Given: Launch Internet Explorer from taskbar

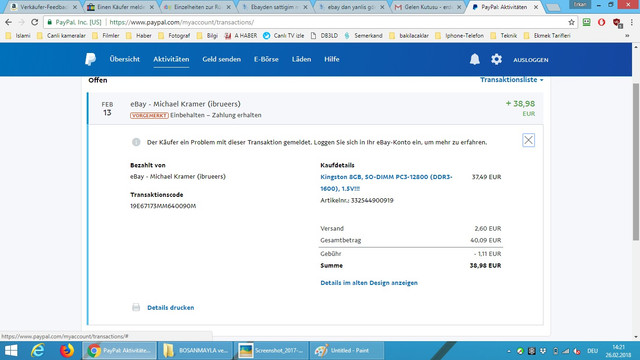Looking at the screenshot, I should pyautogui.click(x=38, y=351).
